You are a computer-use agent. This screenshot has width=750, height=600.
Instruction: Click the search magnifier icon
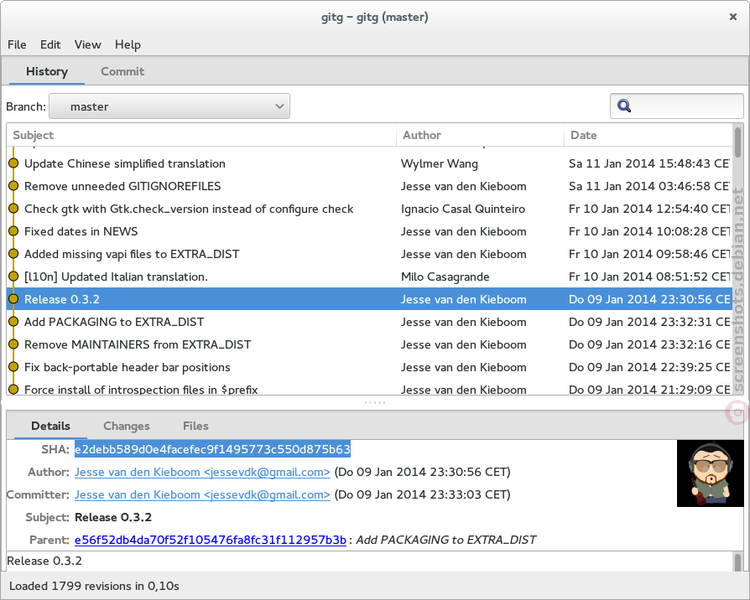pos(624,106)
